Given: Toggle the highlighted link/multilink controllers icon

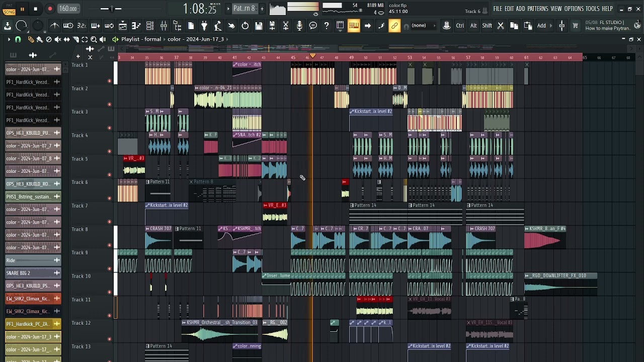Looking at the screenshot, I should 394,26.
